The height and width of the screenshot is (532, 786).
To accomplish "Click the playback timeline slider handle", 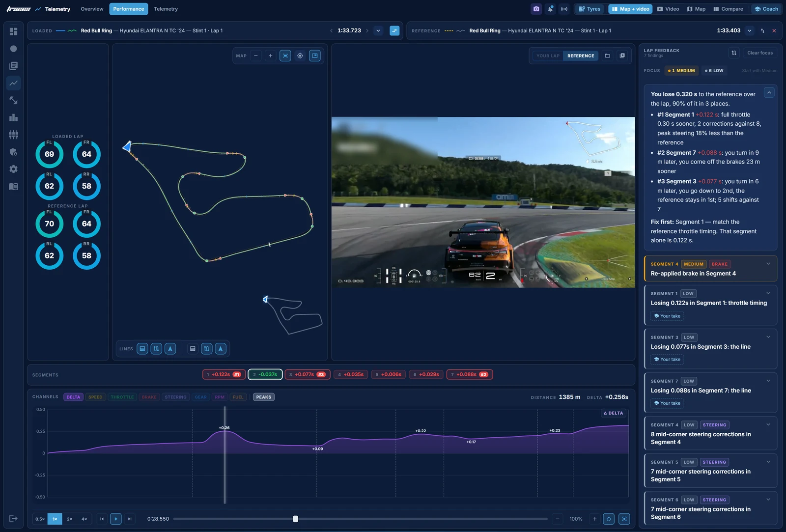I will [x=295, y=519].
